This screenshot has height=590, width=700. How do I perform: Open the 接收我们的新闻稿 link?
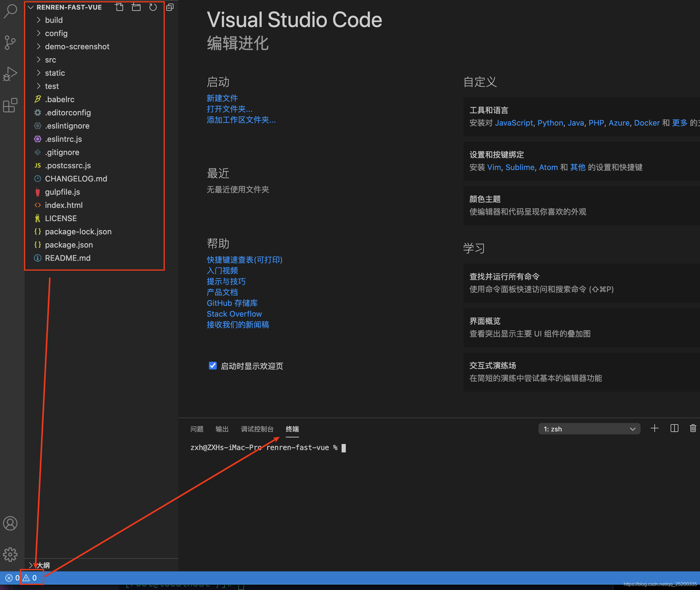pyautogui.click(x=238, y=324)
